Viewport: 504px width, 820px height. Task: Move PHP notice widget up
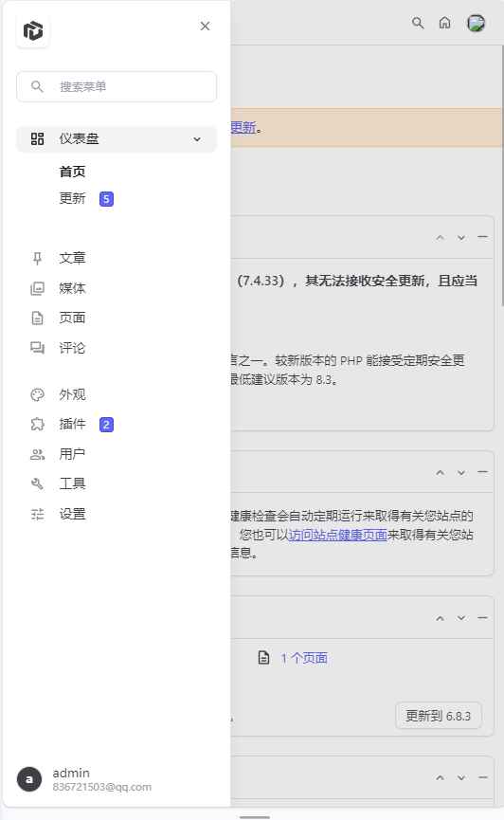[441, 237]
